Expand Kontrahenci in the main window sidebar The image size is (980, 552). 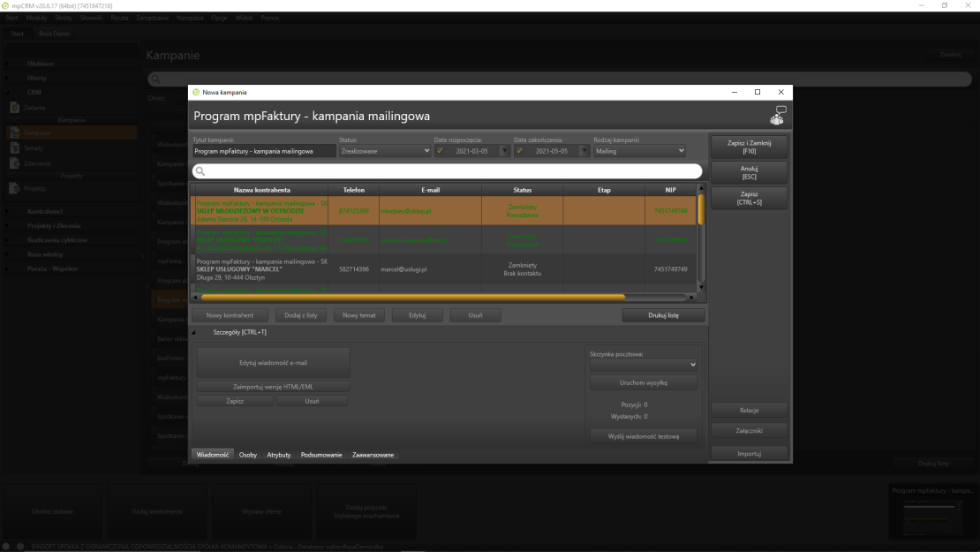coord(7,211)
